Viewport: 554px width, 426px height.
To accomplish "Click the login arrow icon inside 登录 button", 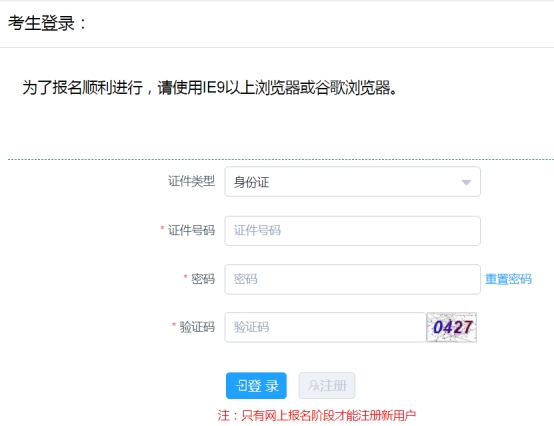I will pyautogui.click(x=241, y=385).
